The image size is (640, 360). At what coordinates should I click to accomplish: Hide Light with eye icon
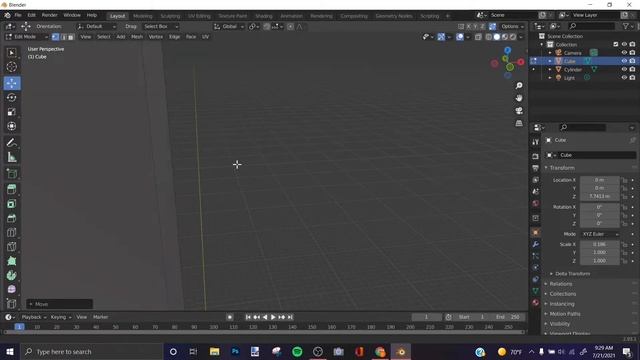[x=624, y=78]
